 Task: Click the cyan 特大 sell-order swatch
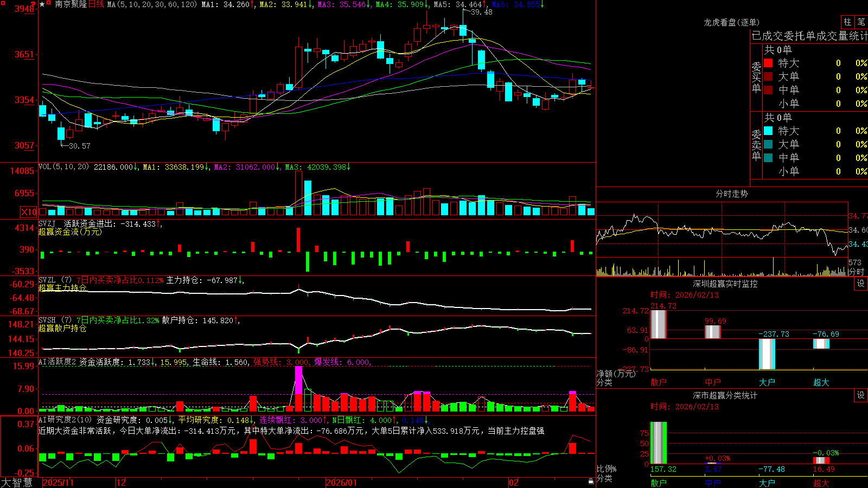(768, 131)
